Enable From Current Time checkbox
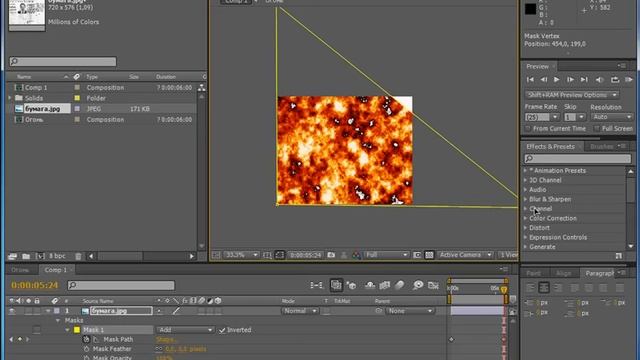The height and width of the screenshot is (360, 640). coord(528,129)
